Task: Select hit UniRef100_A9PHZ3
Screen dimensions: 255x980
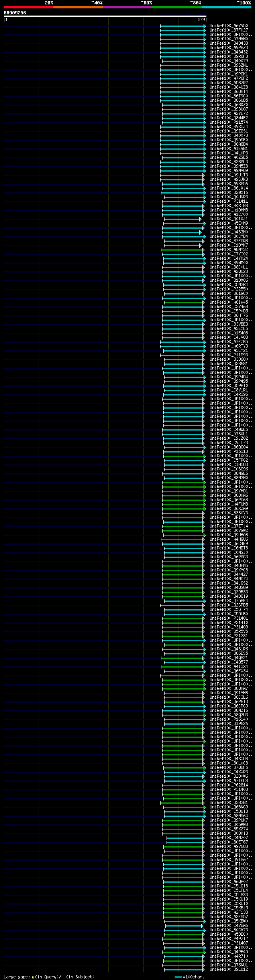Action: point(229,48)
